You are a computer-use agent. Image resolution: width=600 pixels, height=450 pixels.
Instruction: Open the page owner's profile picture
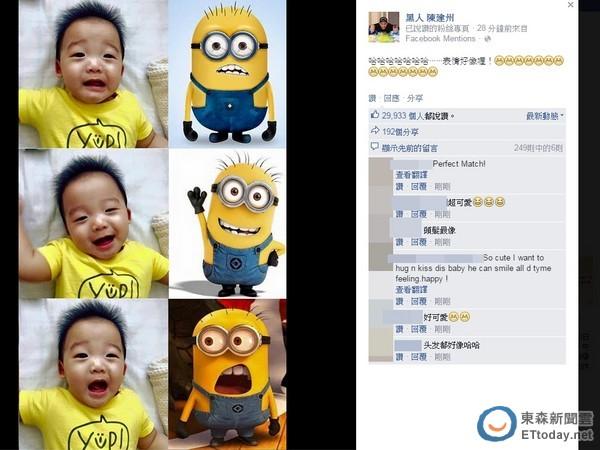pyautogui.click(x=384, y=27)
